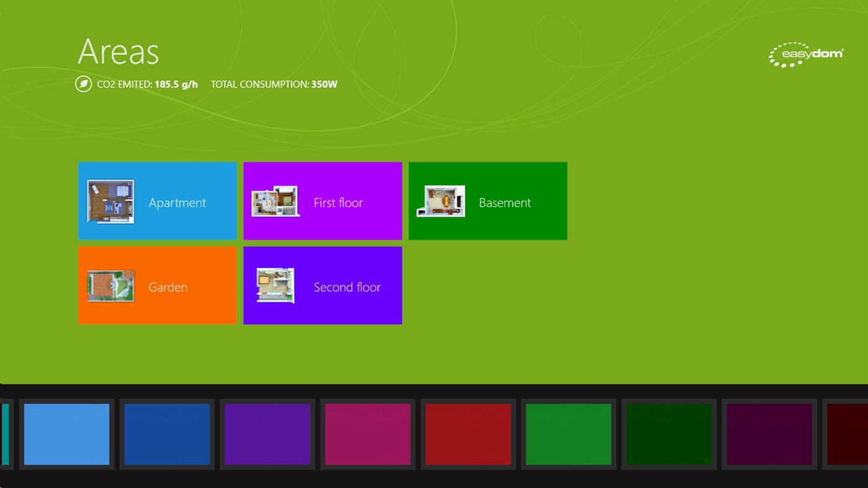Choose the dark purple color swatch

coord(769,434)
